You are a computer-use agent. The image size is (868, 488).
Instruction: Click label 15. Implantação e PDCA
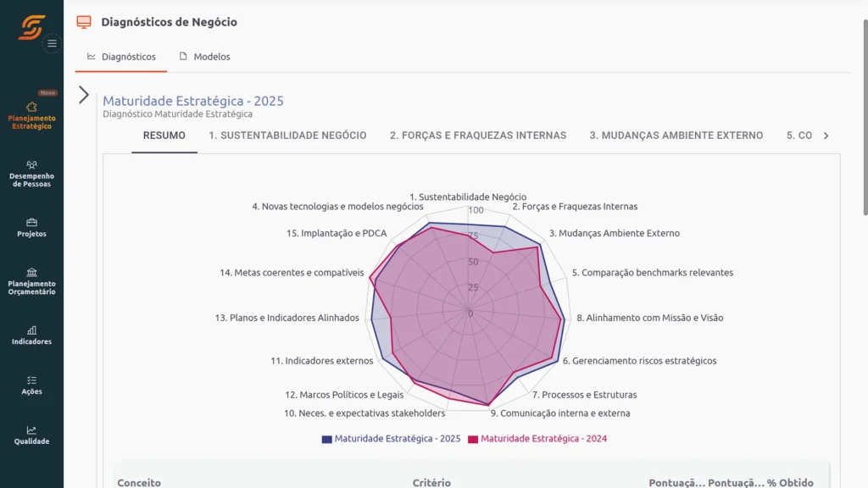336,234
